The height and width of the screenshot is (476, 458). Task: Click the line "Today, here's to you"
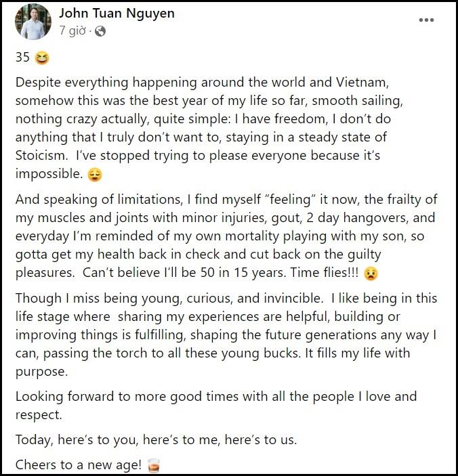pyautogui.click(x=156, y=439)
